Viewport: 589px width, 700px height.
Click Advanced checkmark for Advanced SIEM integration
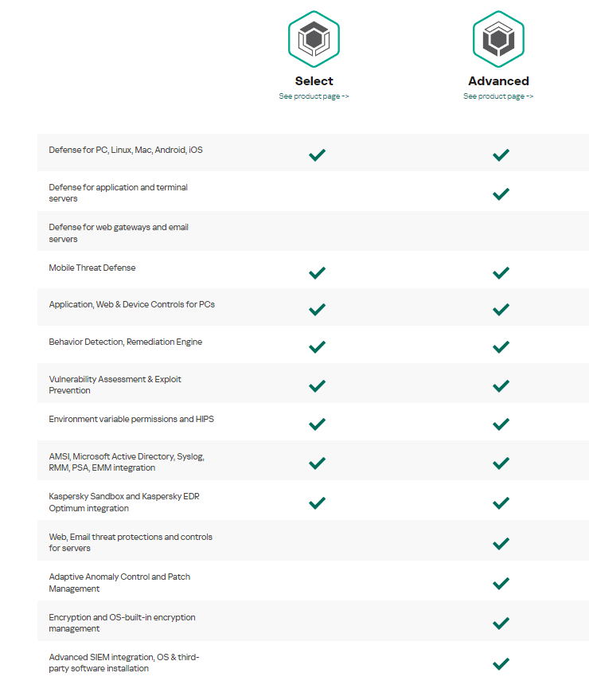(501, 663)
